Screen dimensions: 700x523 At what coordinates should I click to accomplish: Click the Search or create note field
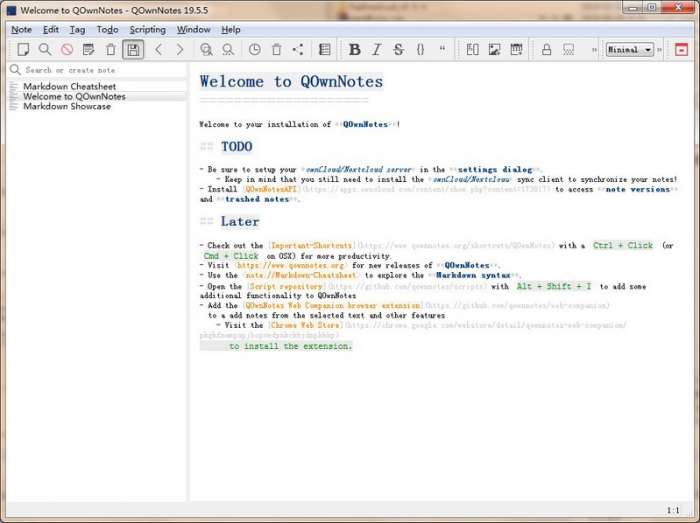point(100,70)
